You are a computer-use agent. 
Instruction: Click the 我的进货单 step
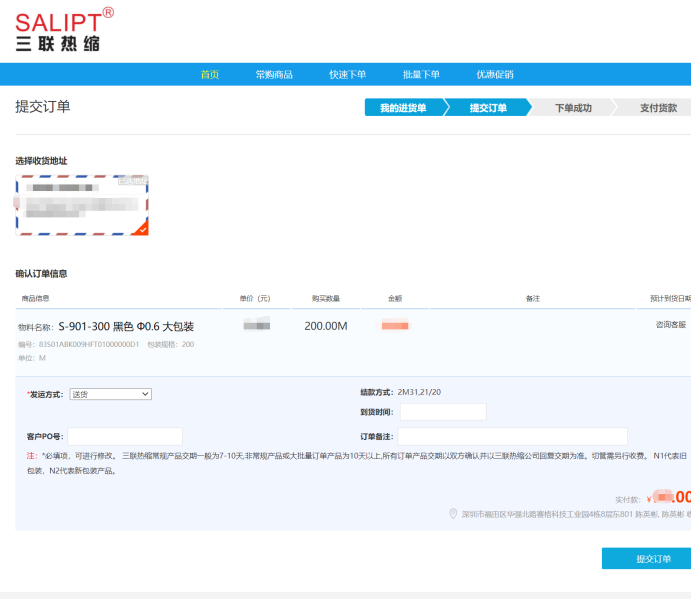pos(403,108)
